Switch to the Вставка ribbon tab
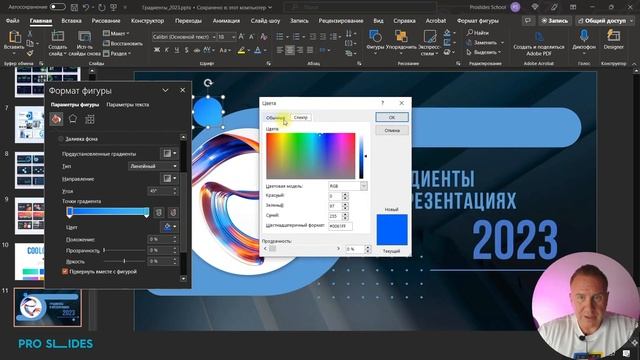 tap(71, 20)
